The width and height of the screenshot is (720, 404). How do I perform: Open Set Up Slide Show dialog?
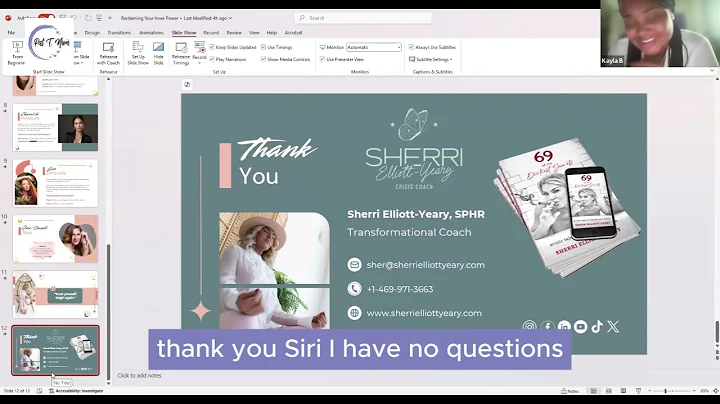pyautogui.click(x=138, y=53)
